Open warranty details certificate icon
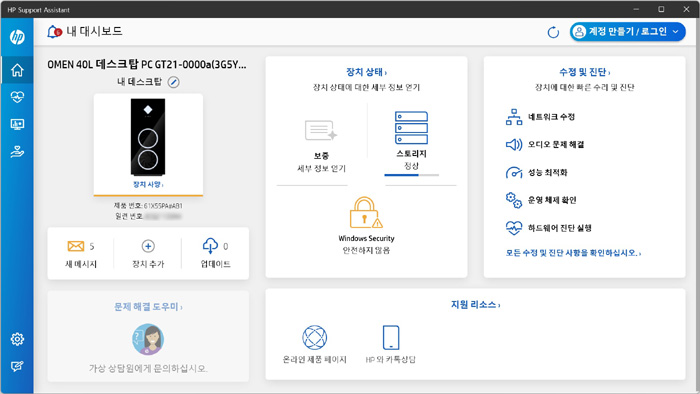The width and height of the screenshot is (700, 394). pyautogui.click(x=321, y=130)
